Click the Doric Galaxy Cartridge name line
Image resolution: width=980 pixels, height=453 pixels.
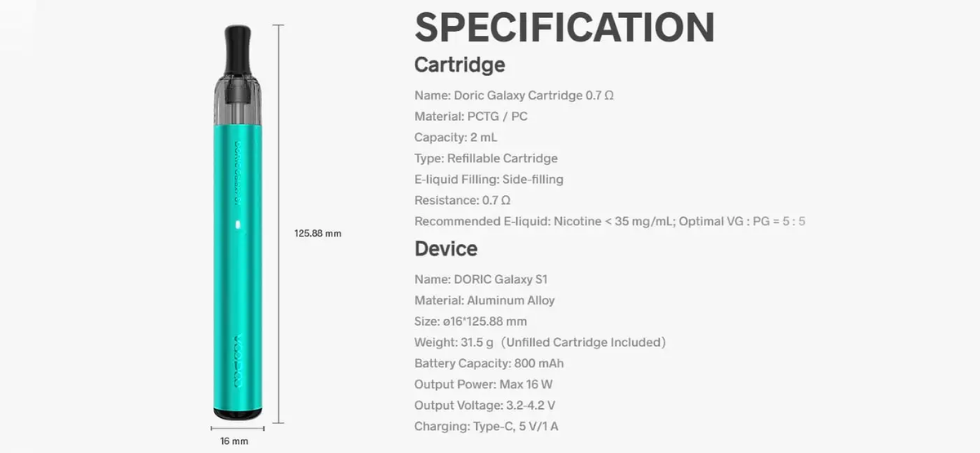tap(514, 95)
